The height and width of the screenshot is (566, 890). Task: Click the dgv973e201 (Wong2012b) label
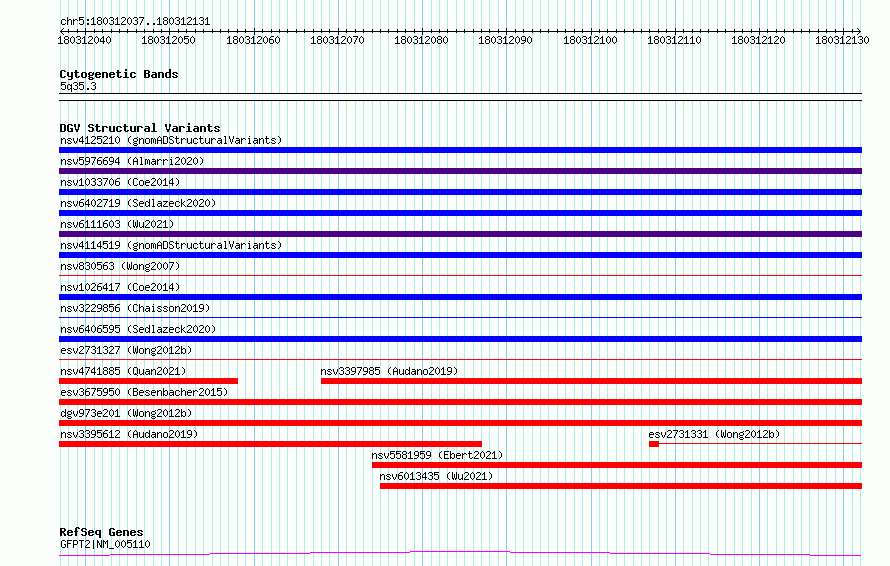click(x=126, y=413)
